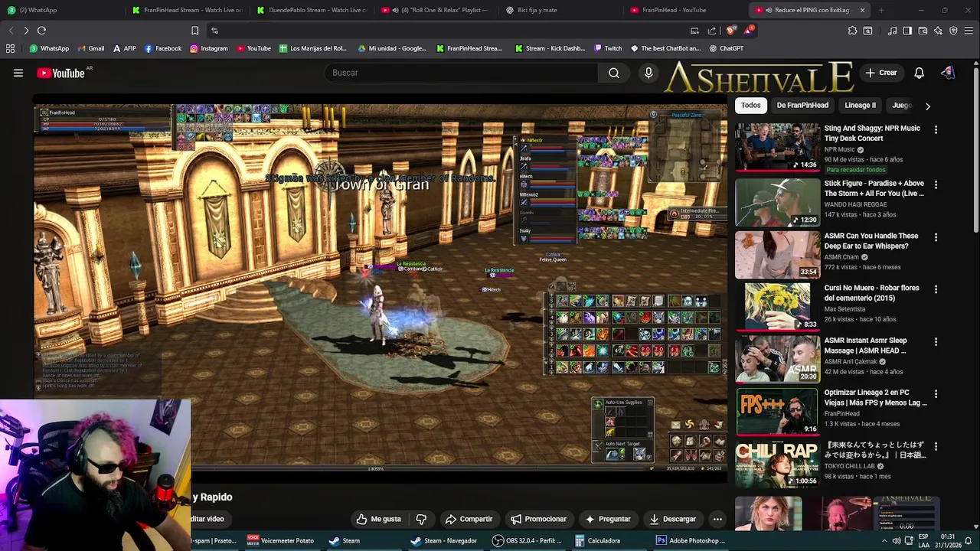Open Twitch bookmark
The height and width of the screenshot is (551, 980).
[608, 48]
